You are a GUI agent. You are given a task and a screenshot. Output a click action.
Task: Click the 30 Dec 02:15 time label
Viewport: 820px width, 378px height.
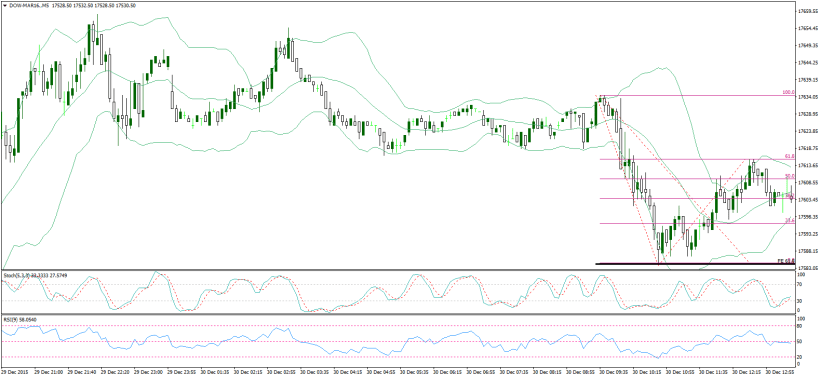click(248, 373)
